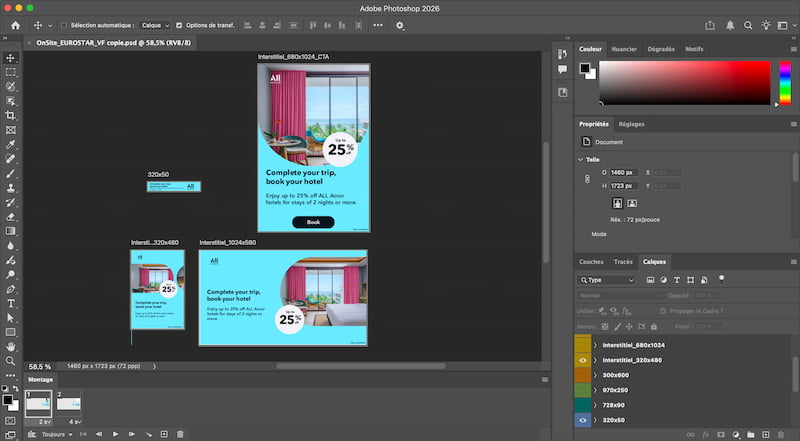Select the Horizontal Type tool

click(x=10, y=303)
